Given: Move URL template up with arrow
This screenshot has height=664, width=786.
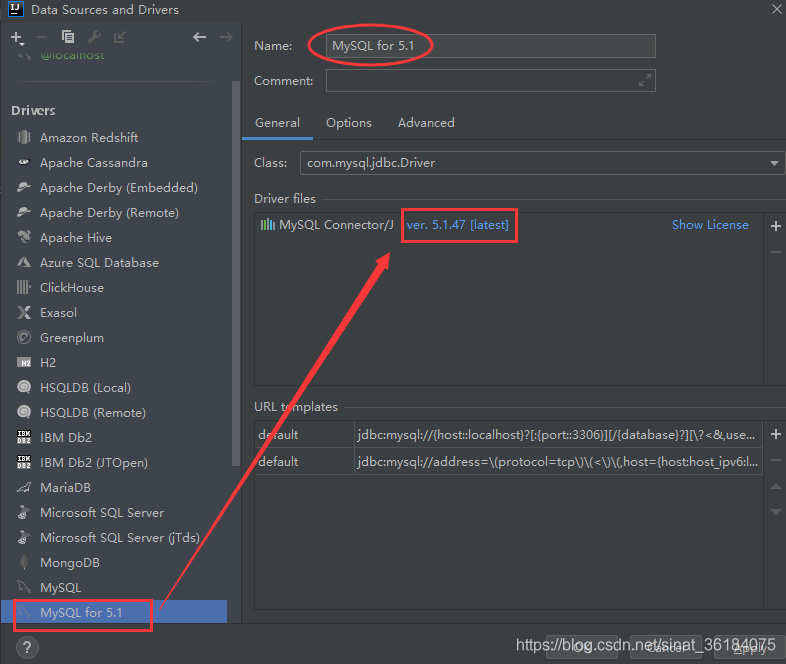Looking at the screenshot, I should tap(775, 486).
